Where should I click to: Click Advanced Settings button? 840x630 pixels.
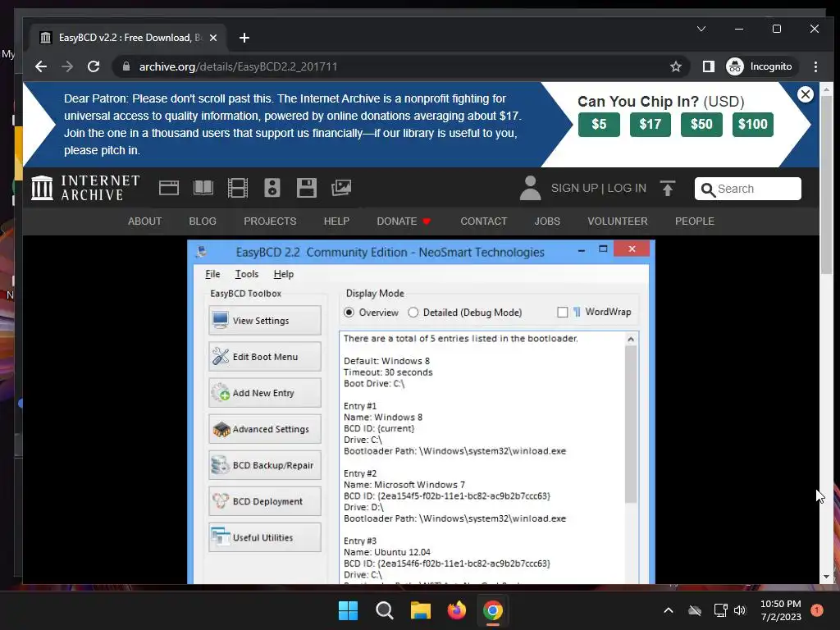point(265,429)
